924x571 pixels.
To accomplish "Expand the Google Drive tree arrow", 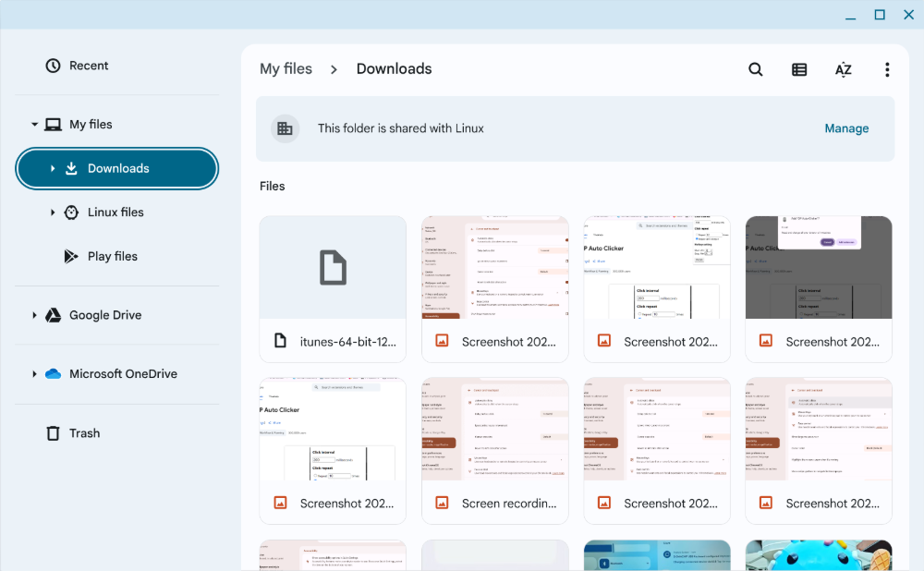I will pyautogui.click(x=34, y=315).
